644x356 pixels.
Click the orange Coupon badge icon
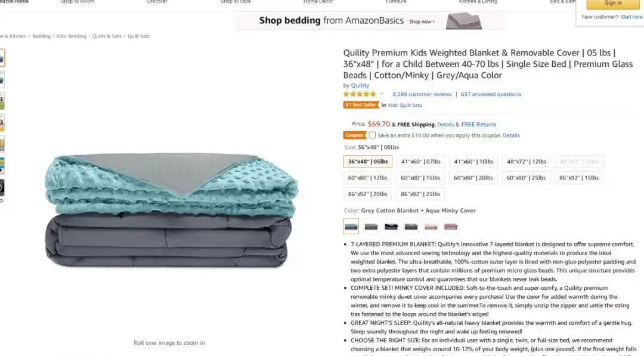(x=354, y=135)
